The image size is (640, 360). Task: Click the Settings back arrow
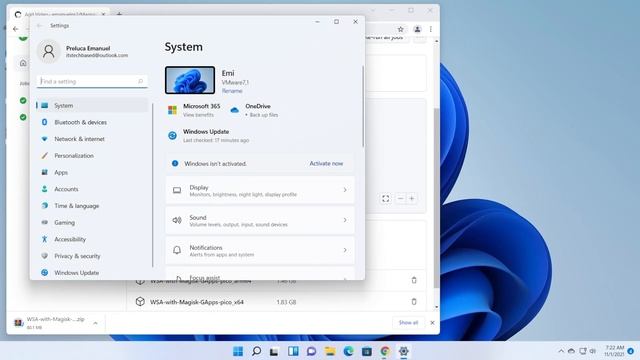(40, 25)
